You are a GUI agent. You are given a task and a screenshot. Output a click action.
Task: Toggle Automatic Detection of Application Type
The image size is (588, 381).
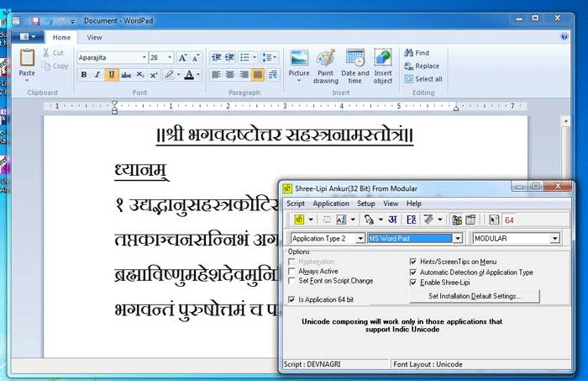pyautogui.click(x=413, y=273)
